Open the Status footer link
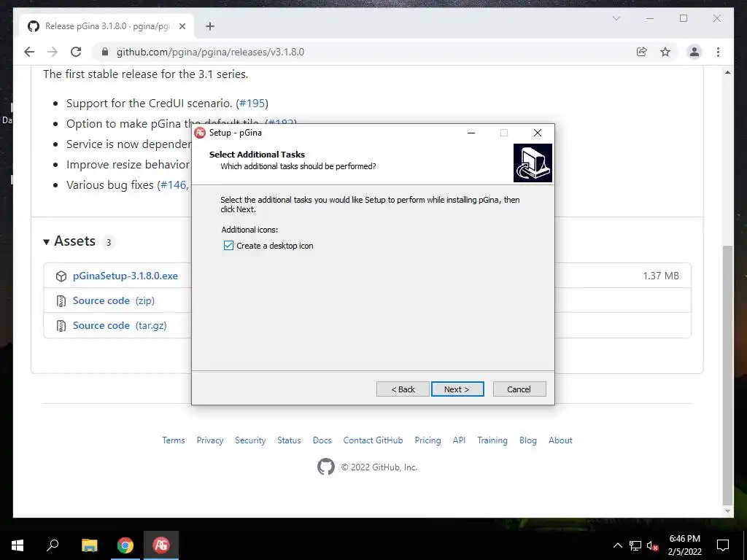The height and width of the screenshot is (560, 747). coord(289,440)
